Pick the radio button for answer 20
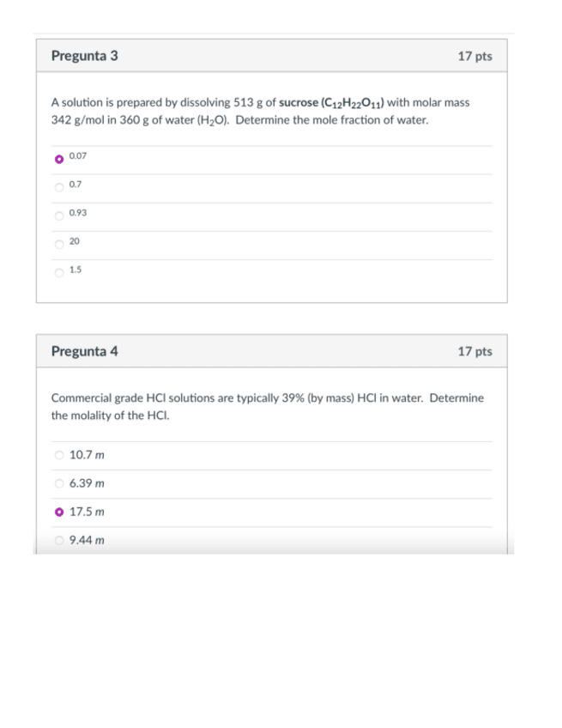This screenshot has width=562, height=728. [58, 244]
